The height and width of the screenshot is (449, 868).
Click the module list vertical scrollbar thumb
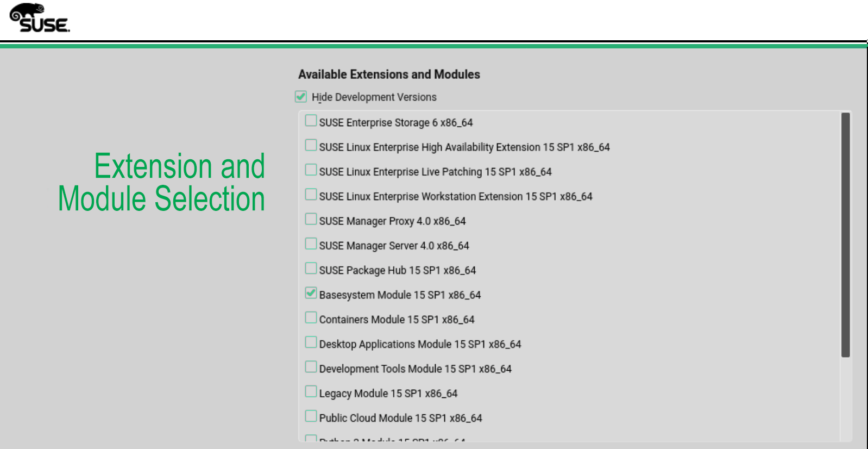pyautogui.click(x=845, y=234)
